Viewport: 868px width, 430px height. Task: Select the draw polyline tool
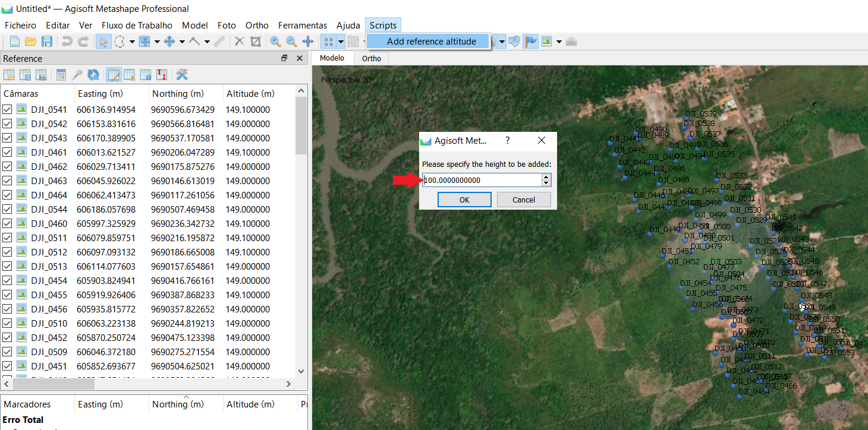(194, 42)
